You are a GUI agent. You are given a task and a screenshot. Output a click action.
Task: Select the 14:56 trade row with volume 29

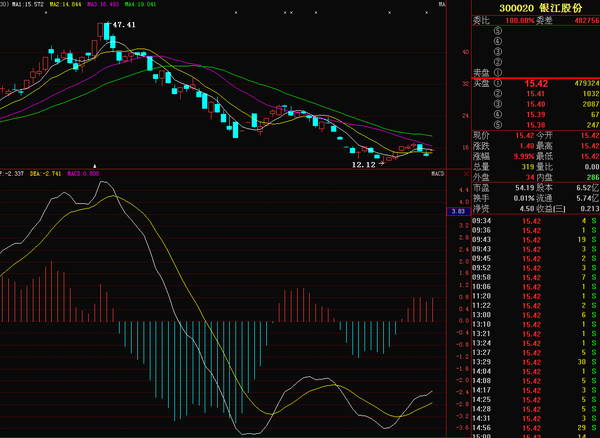(x=536, y=428)
